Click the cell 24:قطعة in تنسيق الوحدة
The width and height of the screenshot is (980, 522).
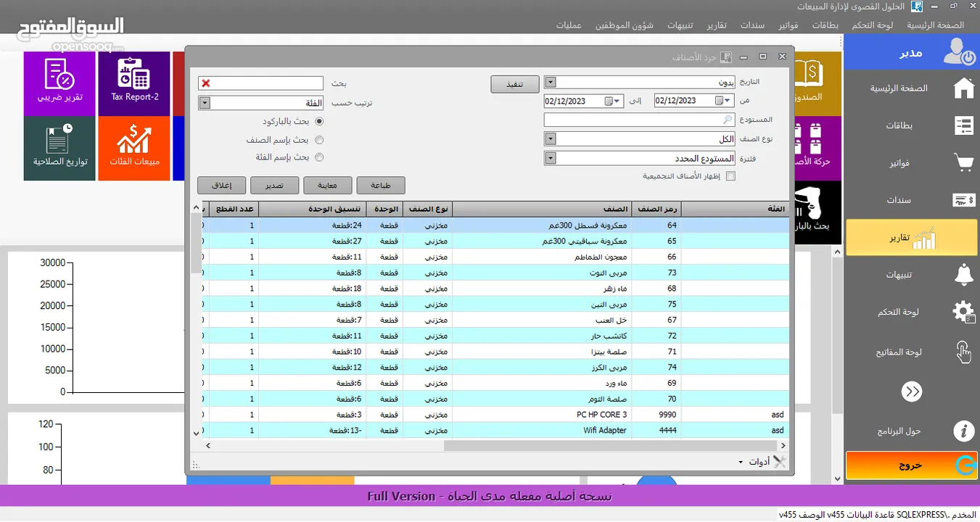312,225
